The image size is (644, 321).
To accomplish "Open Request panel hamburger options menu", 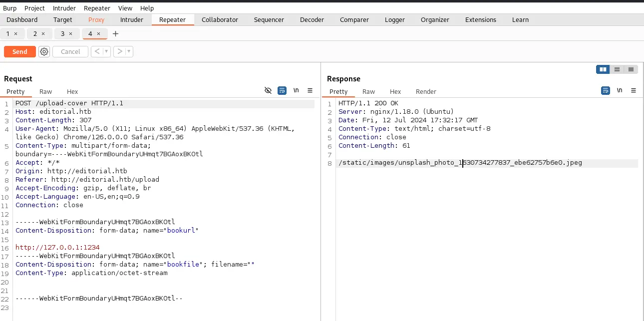I will click(x=310, y=90).
